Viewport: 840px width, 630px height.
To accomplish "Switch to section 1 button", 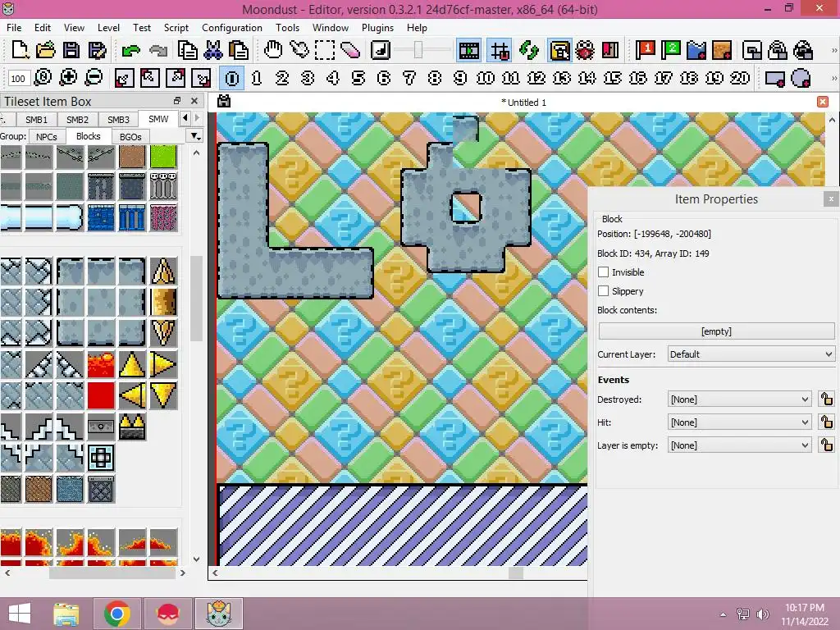I will click(x=257, y=78).
